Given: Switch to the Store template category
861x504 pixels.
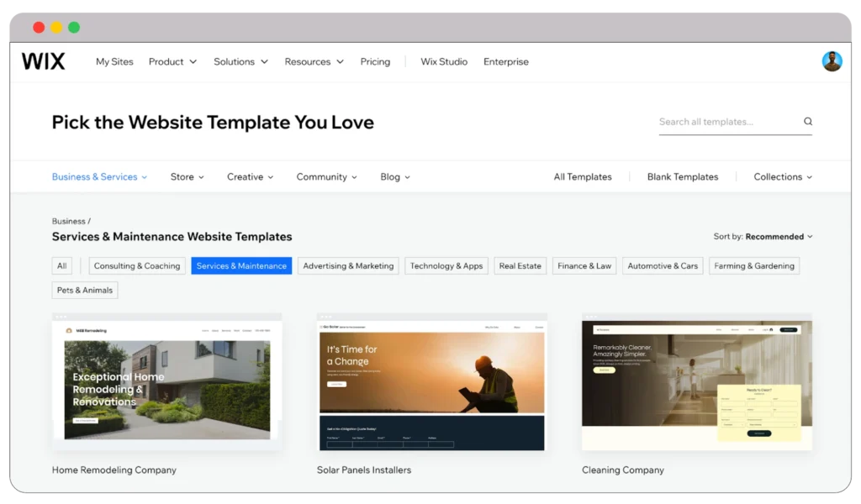Looking at the screenshot, I should click(x=187, y=176).
